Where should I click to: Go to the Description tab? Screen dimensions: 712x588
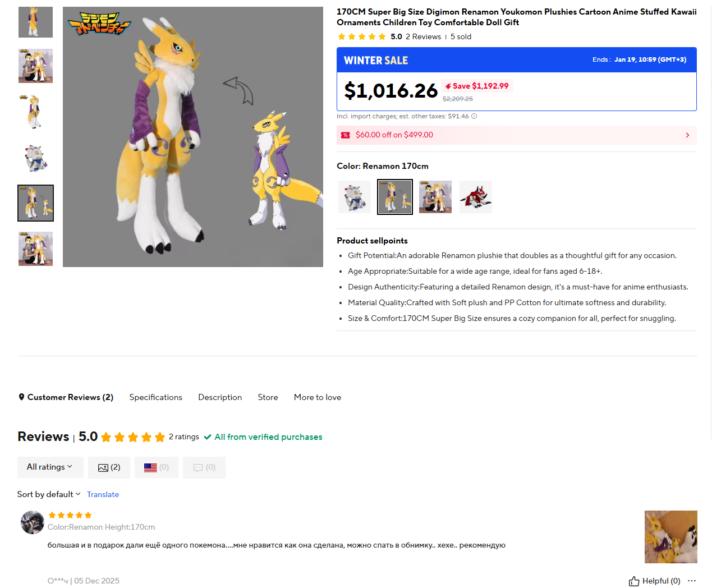[x=220, y=397]
